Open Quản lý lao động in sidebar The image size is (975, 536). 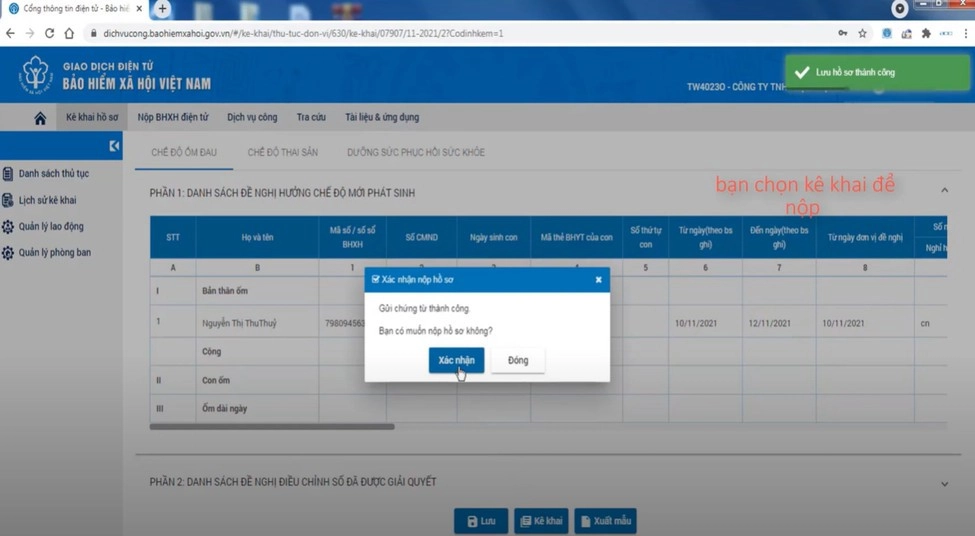50,227
